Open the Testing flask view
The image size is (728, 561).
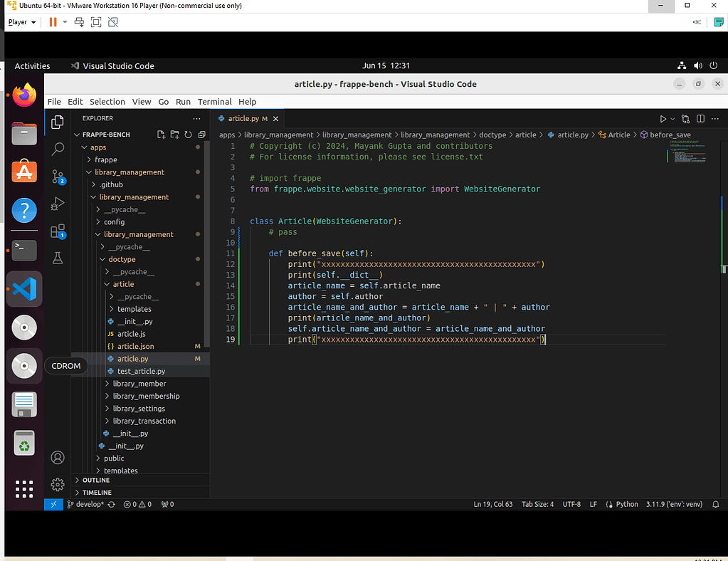[58, 258]
